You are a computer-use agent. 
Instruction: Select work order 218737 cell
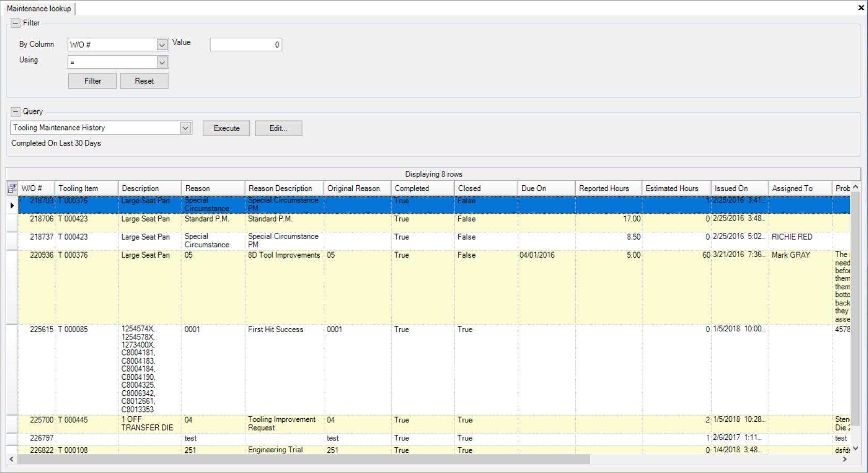click(x=37, y=241)
